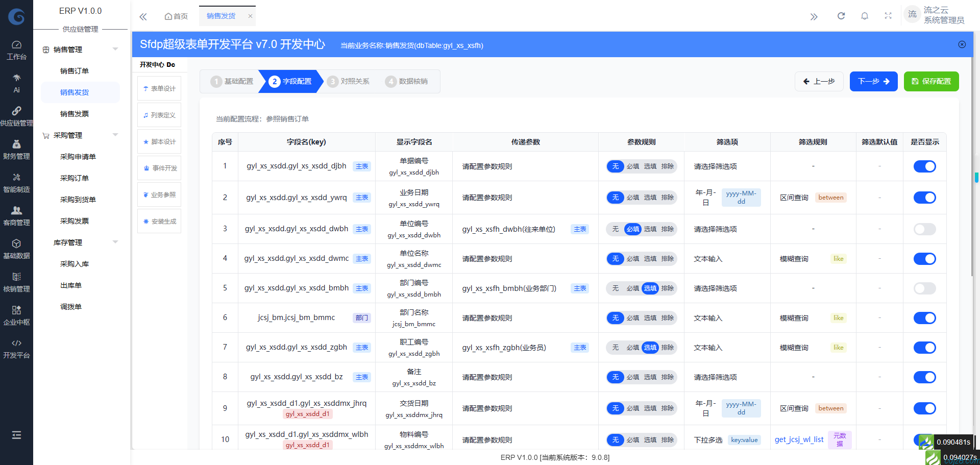980x465 pixels.
Task: Open the notification bell
Action: click(864, 15)
